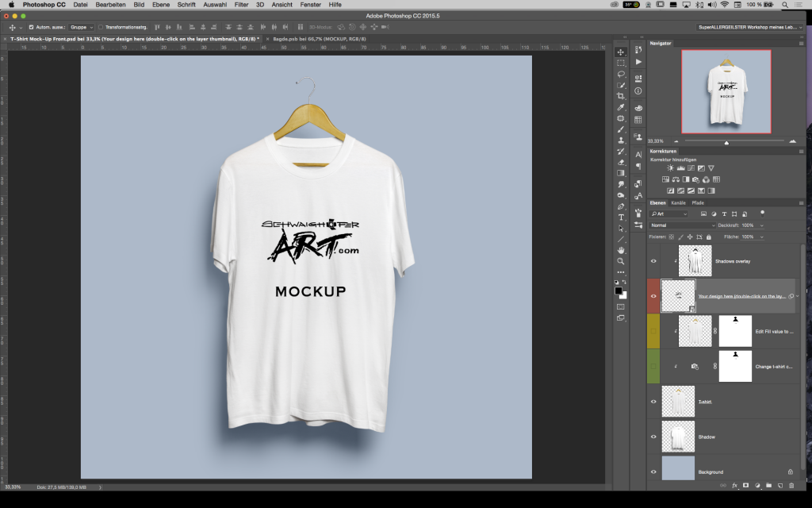Add a Levels adjustment
The width and height of the screenshot is (812, 508).
(x=681, y=168)
